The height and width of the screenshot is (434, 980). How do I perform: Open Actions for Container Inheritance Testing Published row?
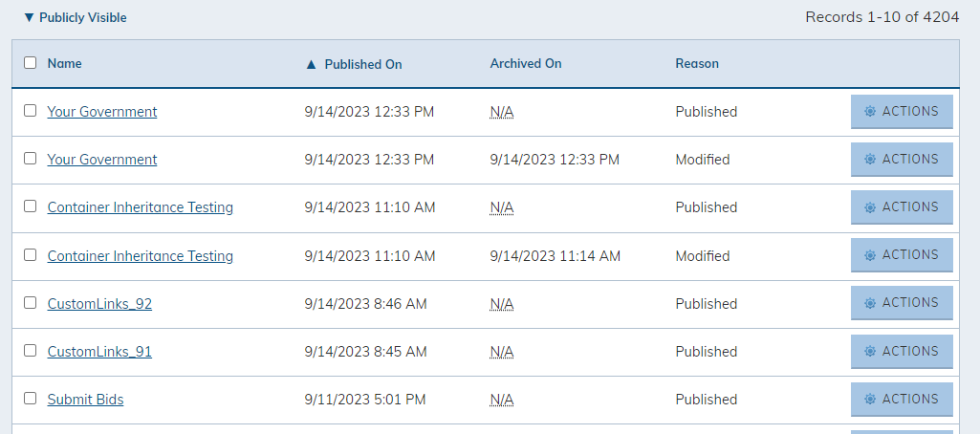(x=902, y=207)
